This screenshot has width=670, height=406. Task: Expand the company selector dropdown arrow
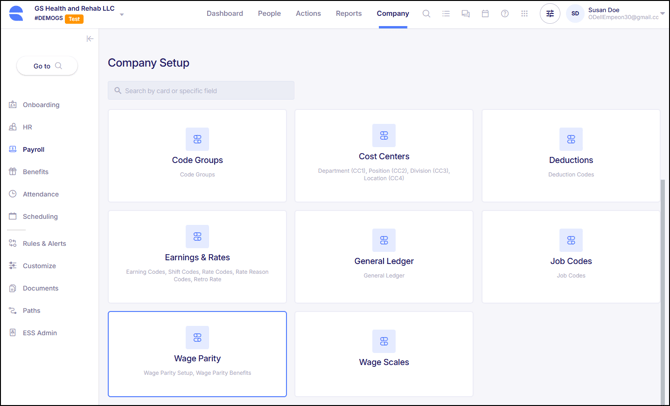[122, 15]
